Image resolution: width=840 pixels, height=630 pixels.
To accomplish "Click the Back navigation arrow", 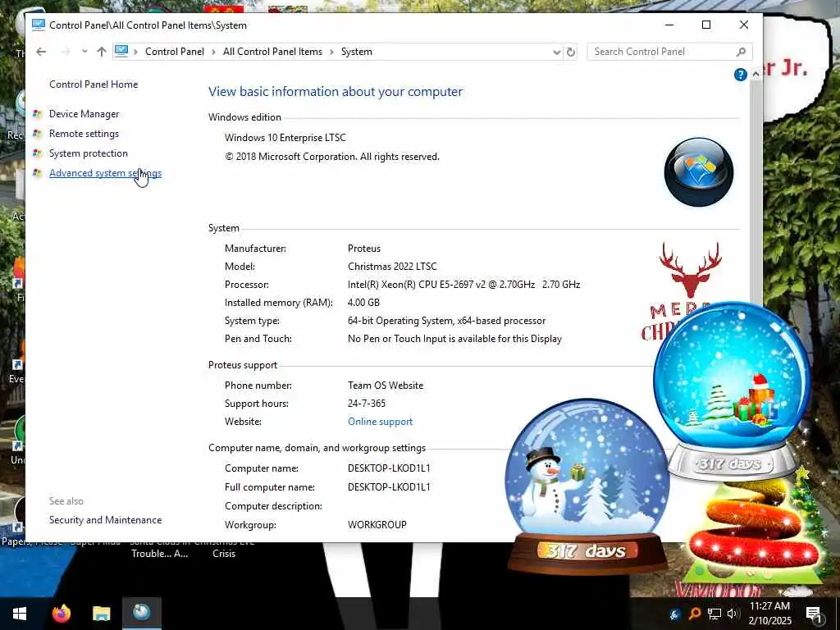I will [x=41, y=52].
